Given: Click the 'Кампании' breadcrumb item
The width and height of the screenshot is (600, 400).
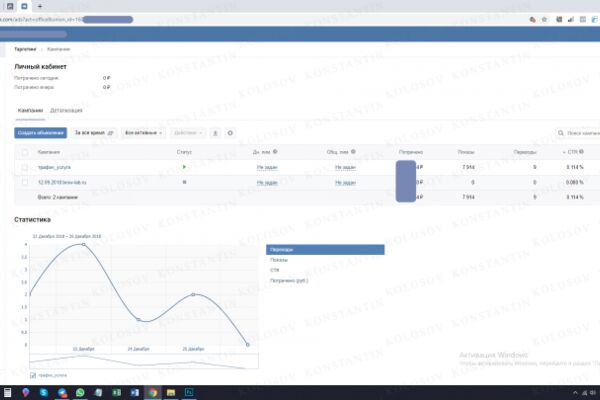Looking at the screenshot, I should tap(59, 49).
